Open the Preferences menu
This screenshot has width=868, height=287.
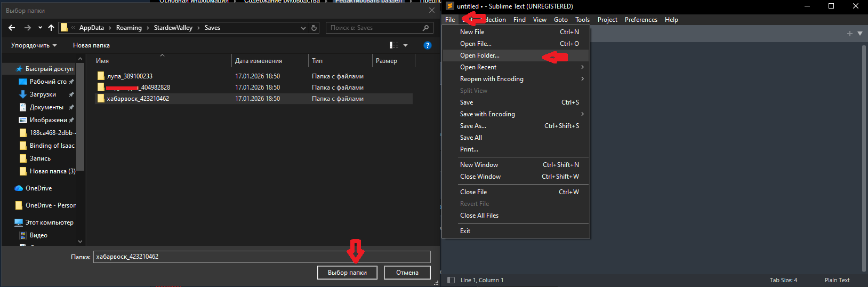[x=641, y=20]
